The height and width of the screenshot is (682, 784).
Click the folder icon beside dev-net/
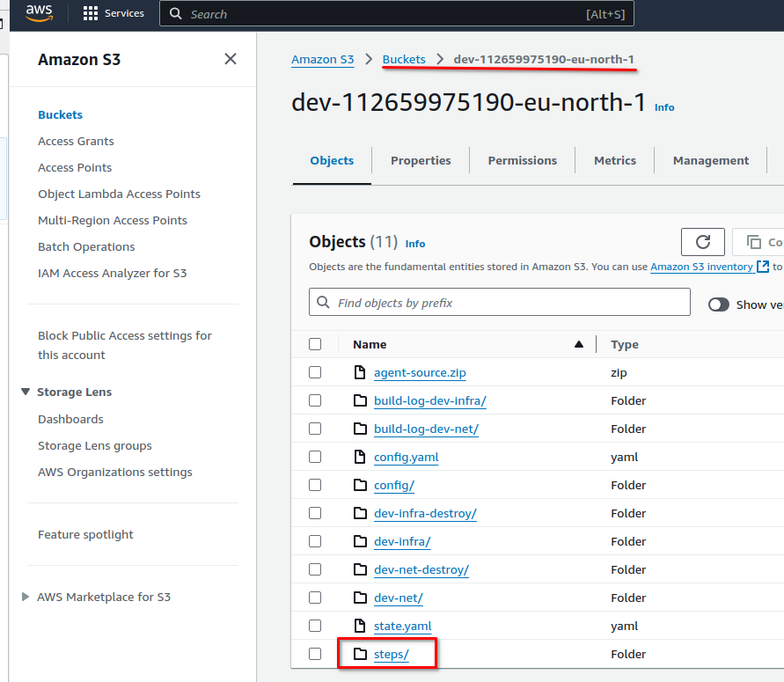click(360, 598)
